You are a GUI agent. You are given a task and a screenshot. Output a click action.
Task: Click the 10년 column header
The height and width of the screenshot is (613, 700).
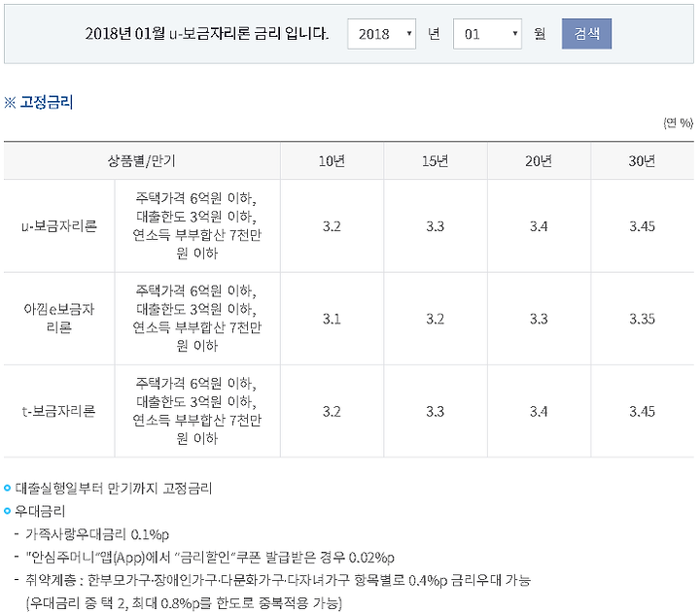coord(332,161)
